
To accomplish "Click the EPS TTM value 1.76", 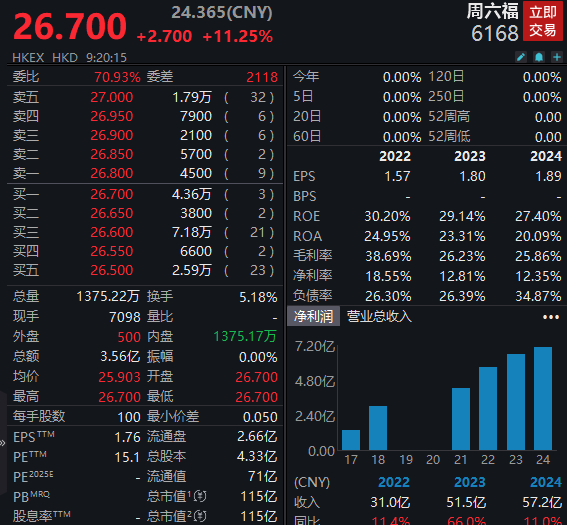I will 127,438.
